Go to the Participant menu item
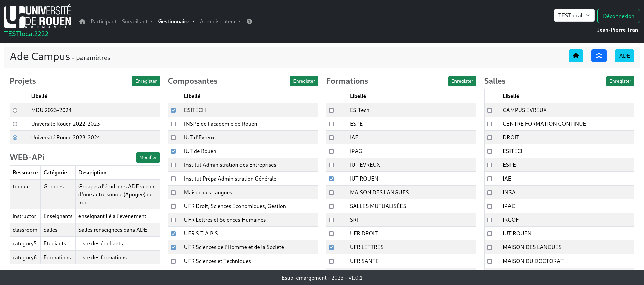Screen dimensions: 644x285 pos(103,21)
